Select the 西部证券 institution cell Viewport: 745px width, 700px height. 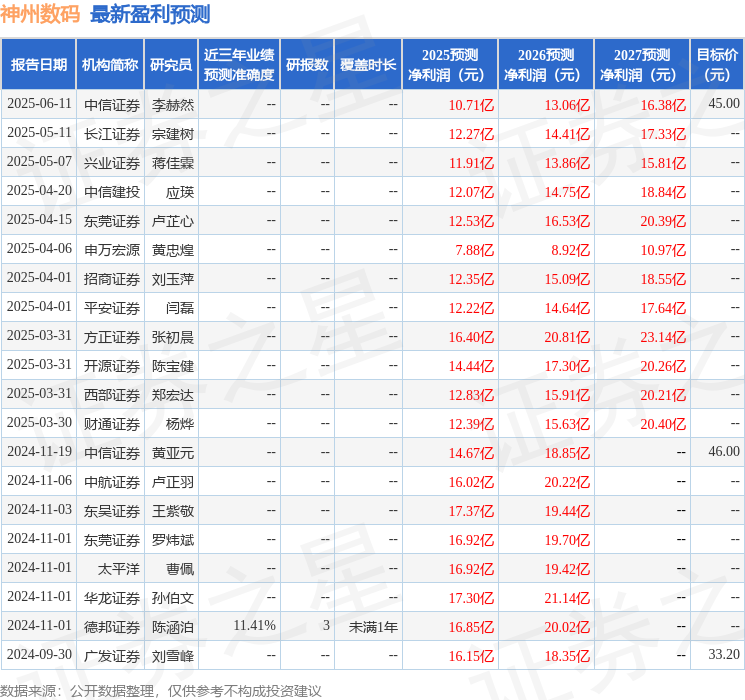click(x=112, y=395)
